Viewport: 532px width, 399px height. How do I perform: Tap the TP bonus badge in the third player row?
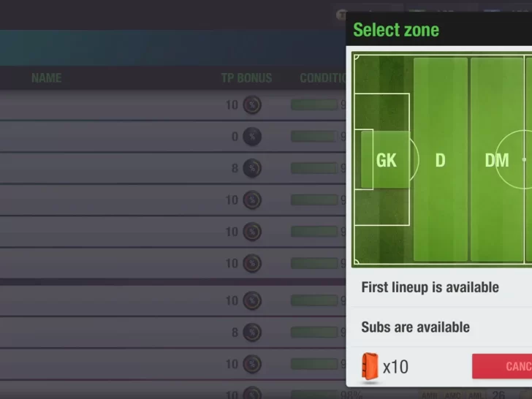pyautogui.click(x=252, y=168)
